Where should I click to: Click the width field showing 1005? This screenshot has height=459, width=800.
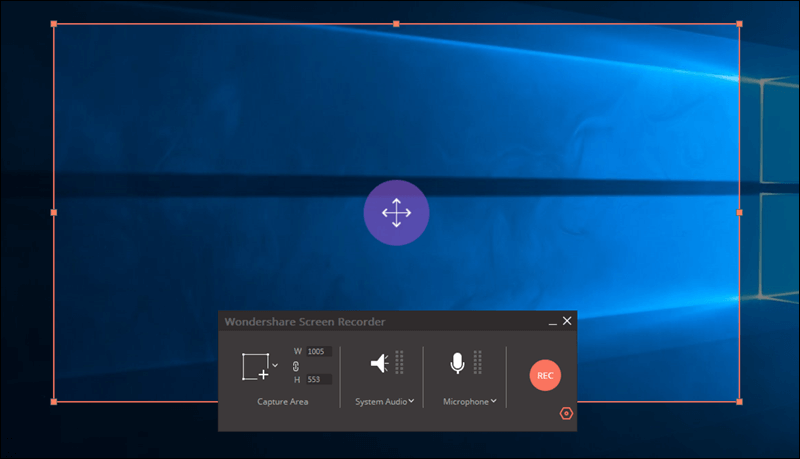(x=319, y=351)
